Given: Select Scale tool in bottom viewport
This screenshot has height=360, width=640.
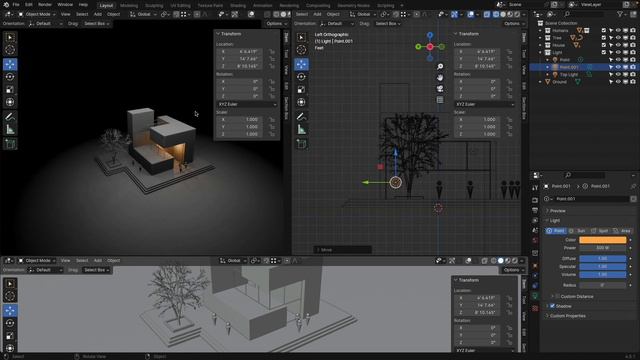Looking at the screenshot, I should click(10, 336).
